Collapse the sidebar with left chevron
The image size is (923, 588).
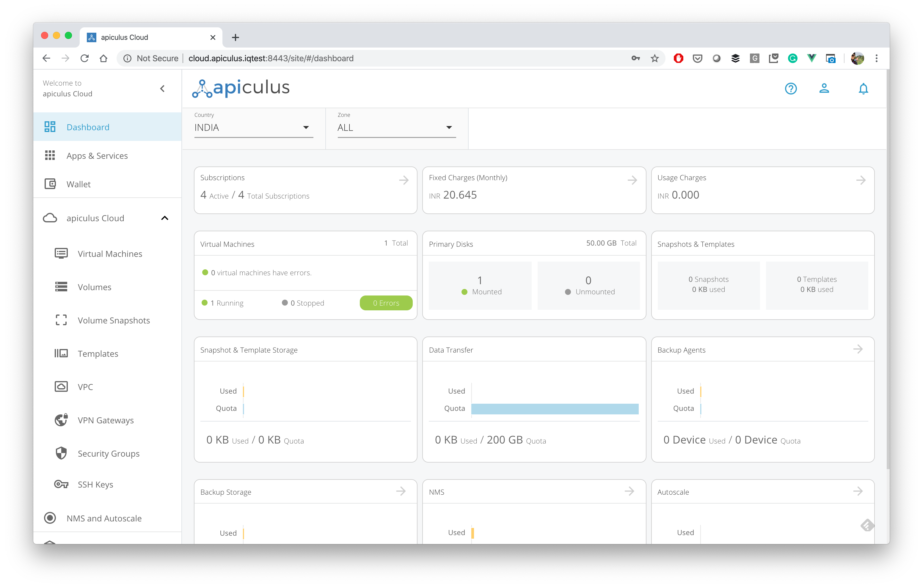pos(163,89)
